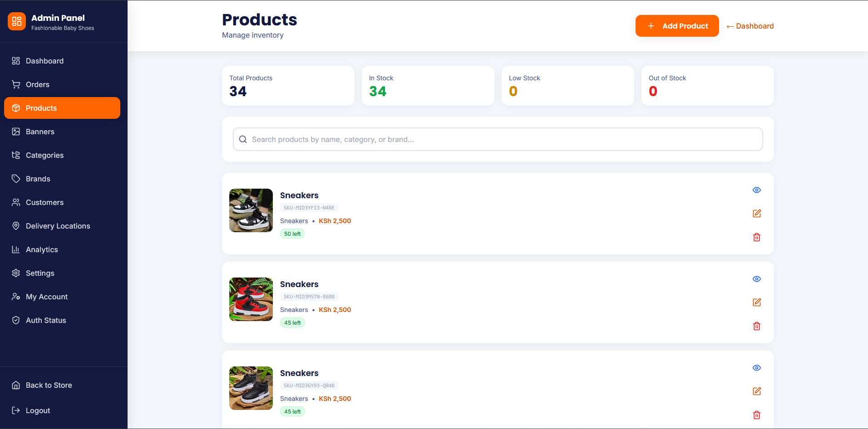Screen dimensions: 868x429
Task: Edit the first Sneakers product with 50 left
Action: tap(756, 214)
